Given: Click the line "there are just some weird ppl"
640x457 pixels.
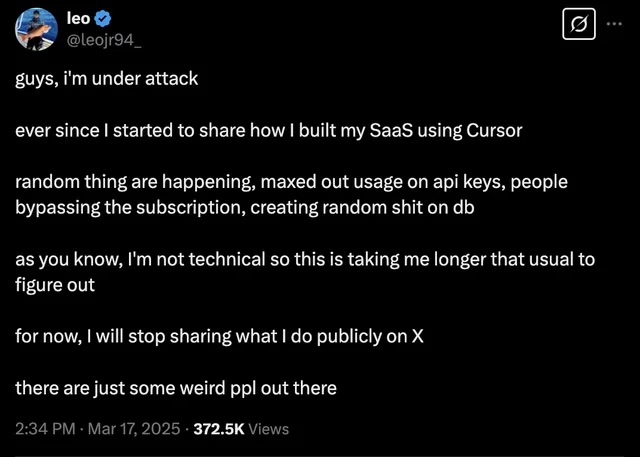Looking at the screenshot, I should pyautogui.click(x=176, y=388).
